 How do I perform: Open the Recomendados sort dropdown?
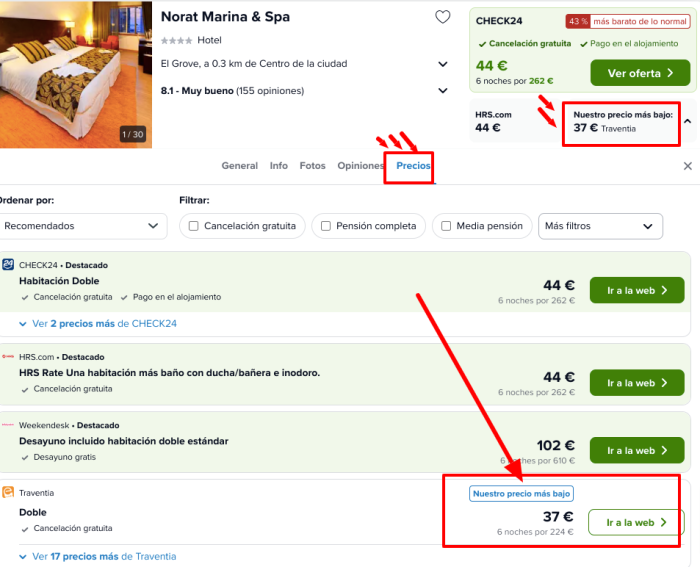83,226
